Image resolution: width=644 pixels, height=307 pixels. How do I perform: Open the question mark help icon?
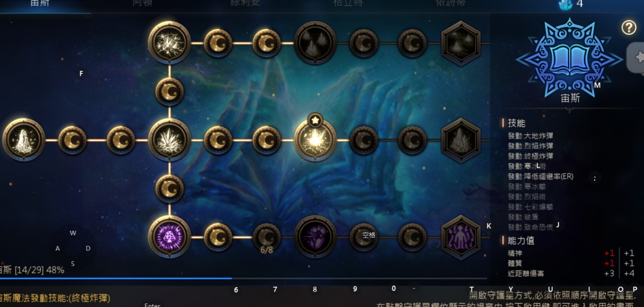click(x=629, y=27)
